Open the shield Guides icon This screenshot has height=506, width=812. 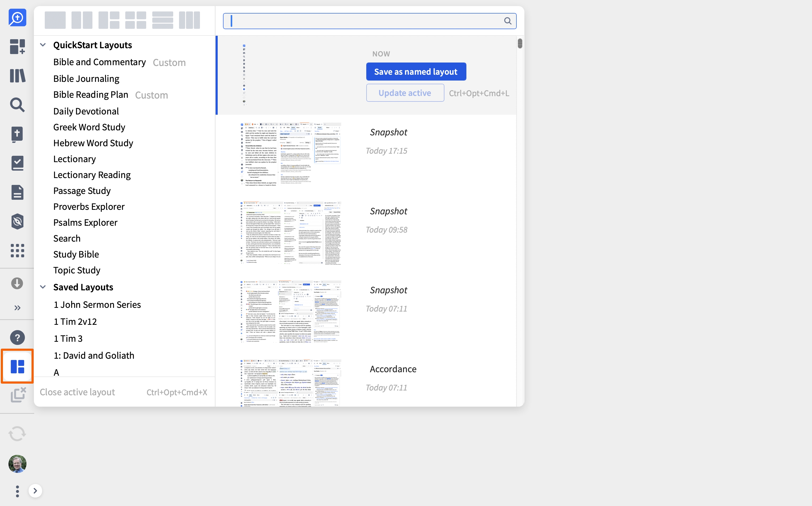click(x=17, y=221)
